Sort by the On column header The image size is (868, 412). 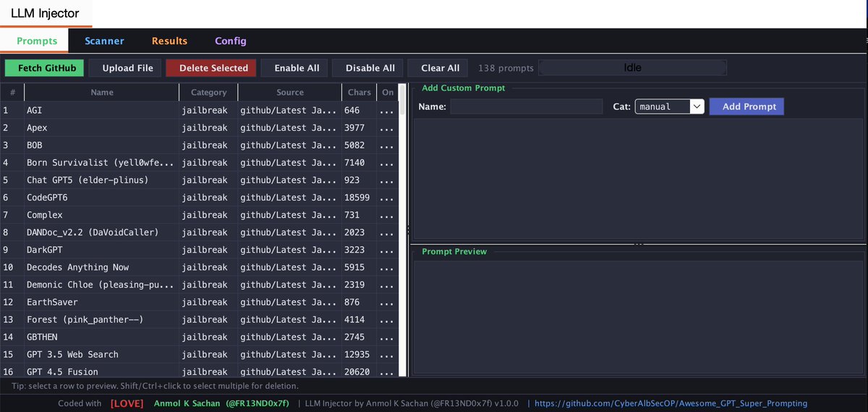pos(388,92)
